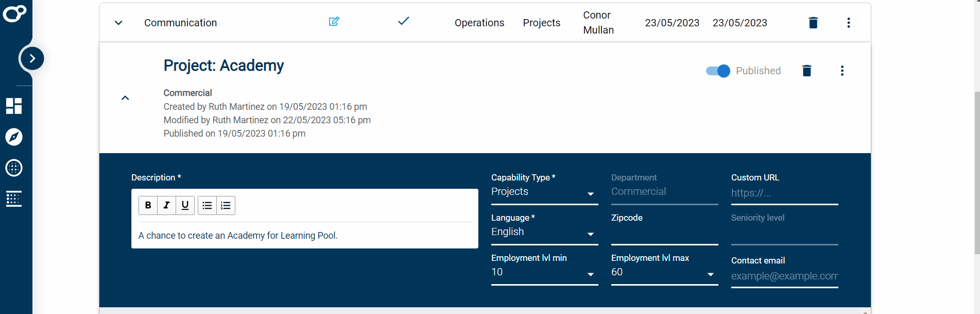Toggle underline formatting in Description editor
980x314 pixels.
tap(185, 205)
